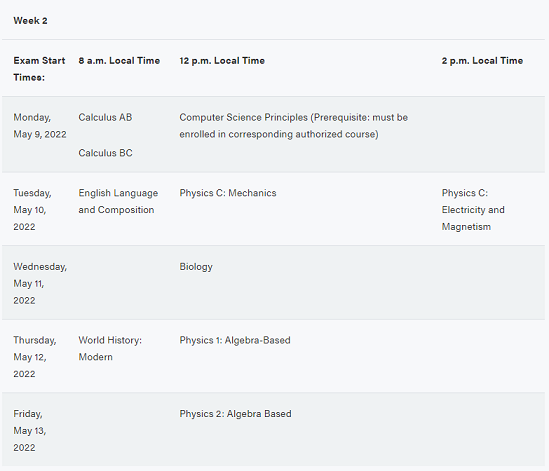Select the Tuesday, May 10, 2022 date cell
This screenshot has height=471, width=549.
(x=32, y=210)
